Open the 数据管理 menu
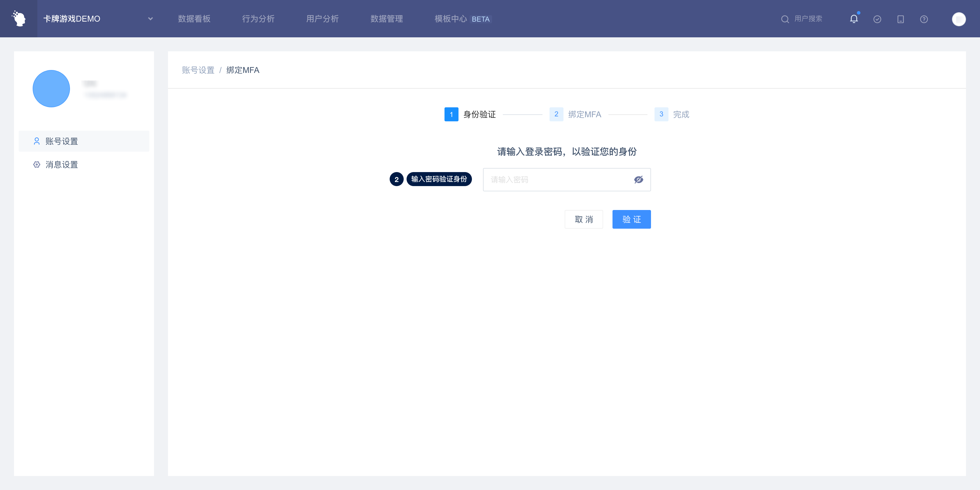Viewport: 980px width, 490px height. [386, 19]
